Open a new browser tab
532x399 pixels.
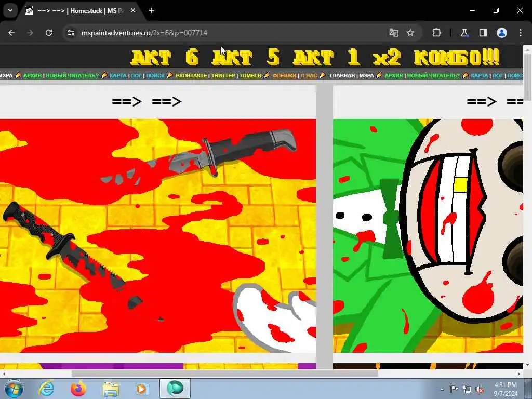tap(152, 11)
